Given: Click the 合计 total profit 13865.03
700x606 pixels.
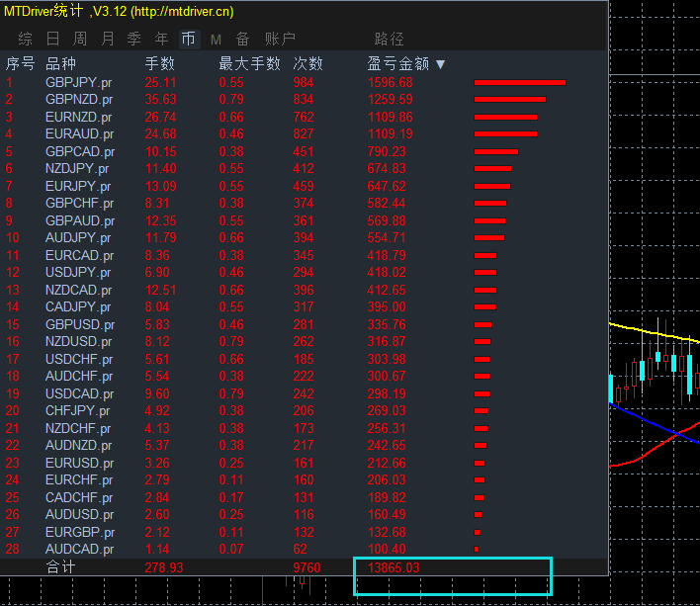Looking at the screenshot, I should coord(394,567).
